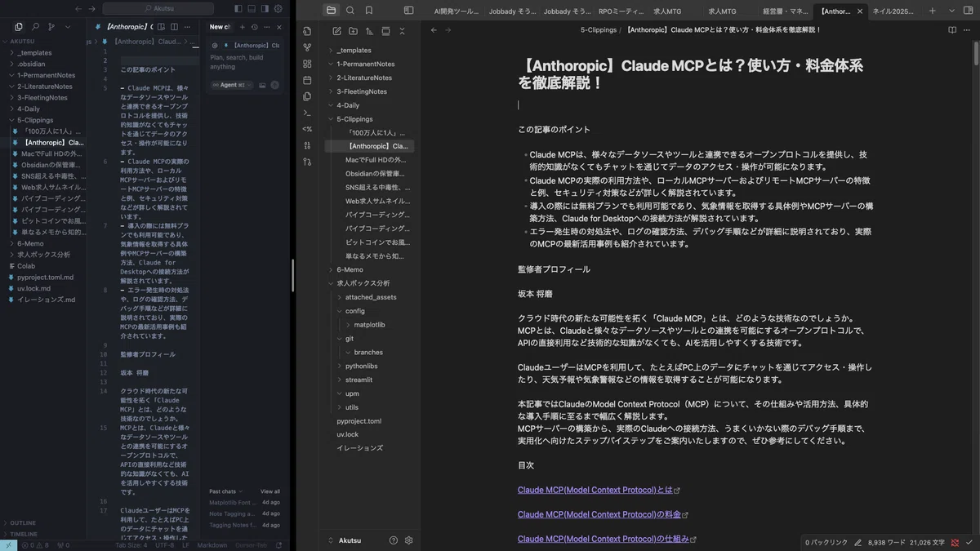Screen dimensions: 980x551
Task: Open uv.lock in Obsidian explorer
Action: click(x=348, y=434)
